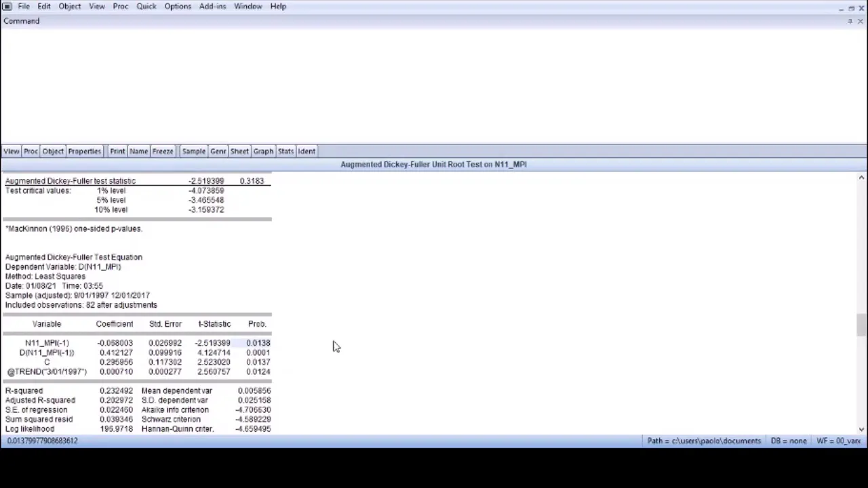Open the Help menu
The image size is (868, 488).
pyautogui.click(x=278, y=6)
